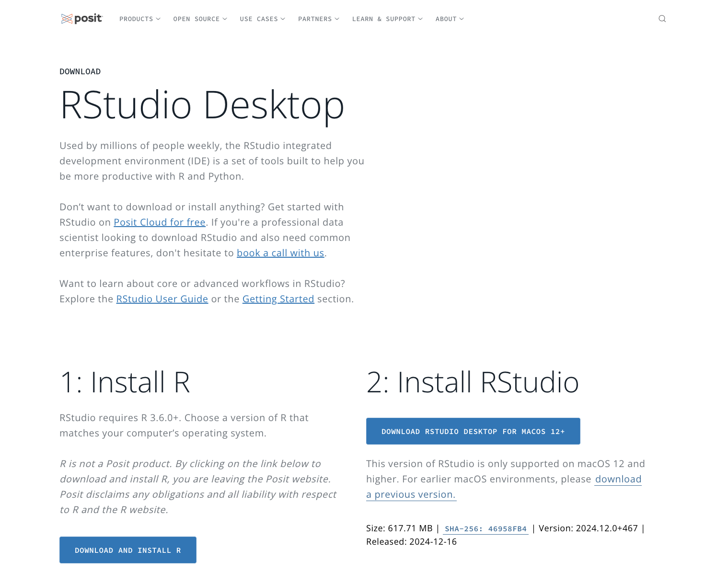Click the Posit logo
Viewport: 728px width, 572px height.
click(x=81, y=19)
